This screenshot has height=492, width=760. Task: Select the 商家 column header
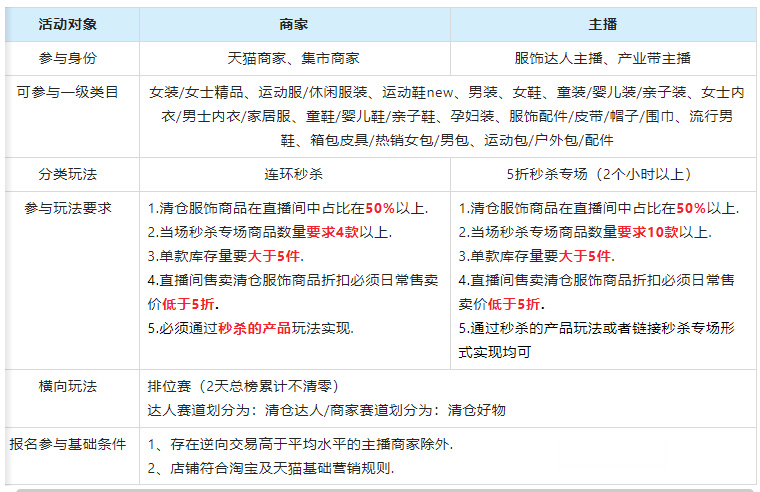(294, 23)
